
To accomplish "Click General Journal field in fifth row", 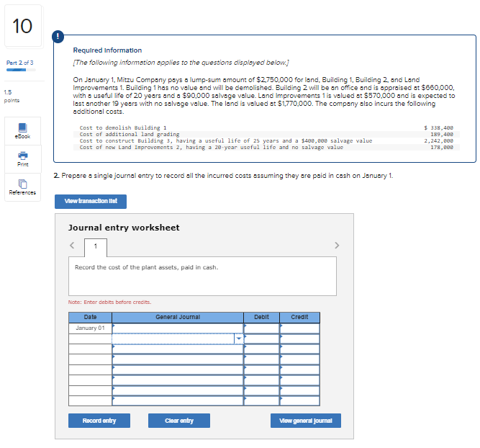I will coord(178,370).
